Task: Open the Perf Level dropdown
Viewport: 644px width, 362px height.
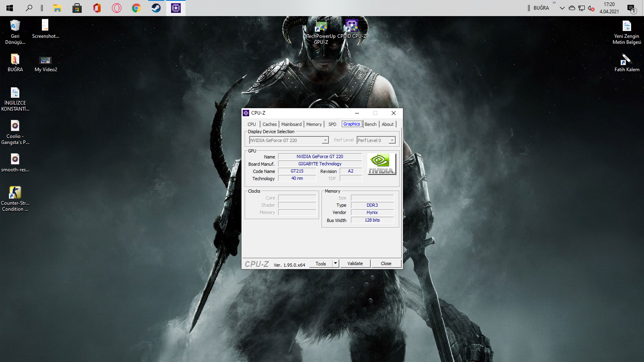Action: (376, 140)
